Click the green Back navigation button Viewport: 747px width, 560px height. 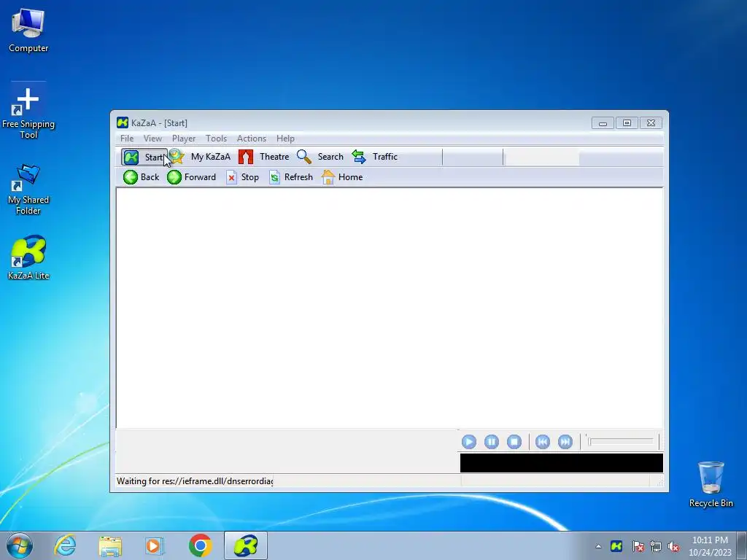click(142, 177)
